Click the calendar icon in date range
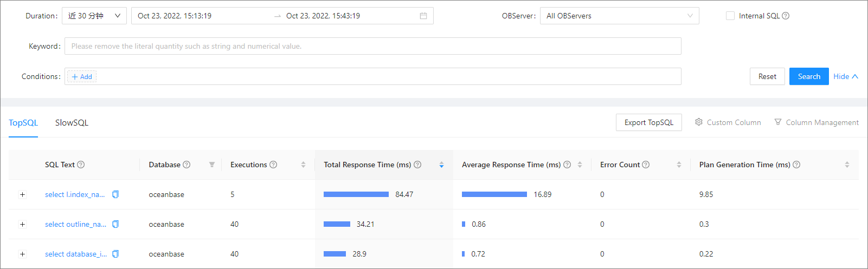 tap(423, 16)
